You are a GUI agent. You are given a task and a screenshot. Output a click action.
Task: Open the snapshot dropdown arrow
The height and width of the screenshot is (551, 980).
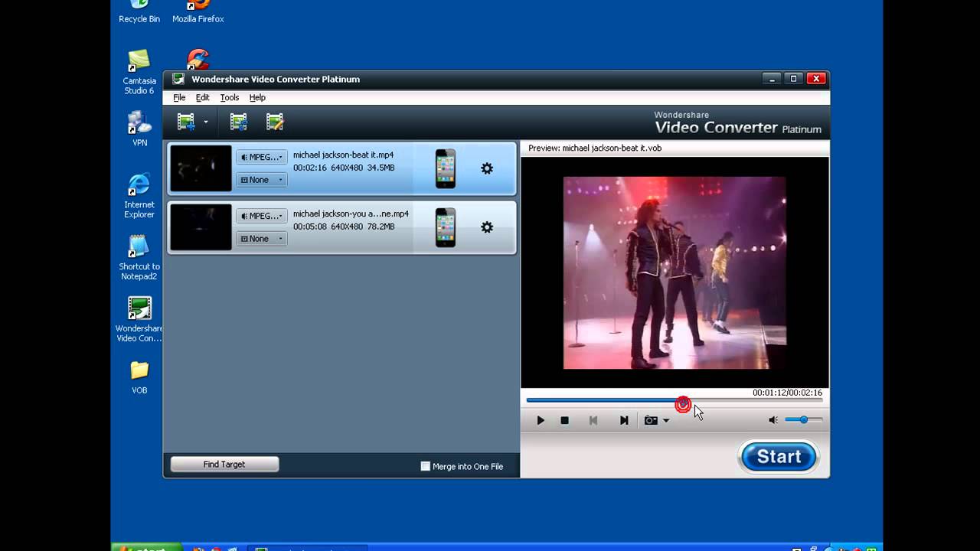[x=666, y=420]
